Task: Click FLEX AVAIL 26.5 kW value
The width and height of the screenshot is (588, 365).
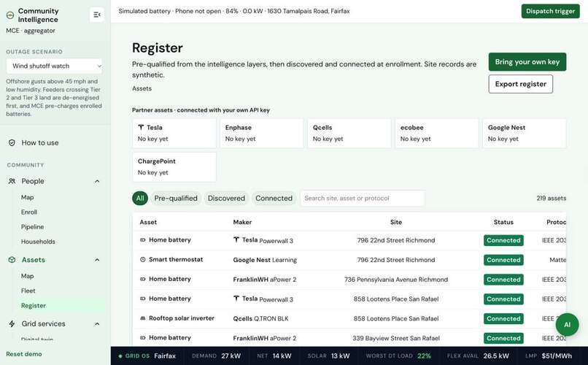Action: click(496, 356)
